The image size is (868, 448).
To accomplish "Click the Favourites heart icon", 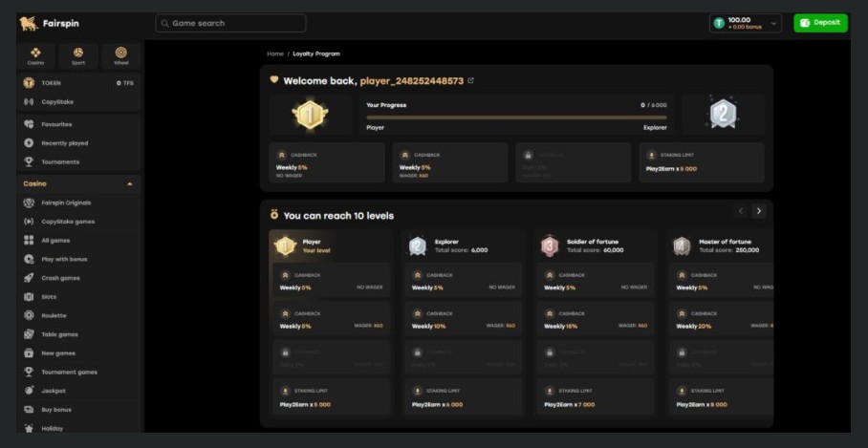I will (29, 124).
